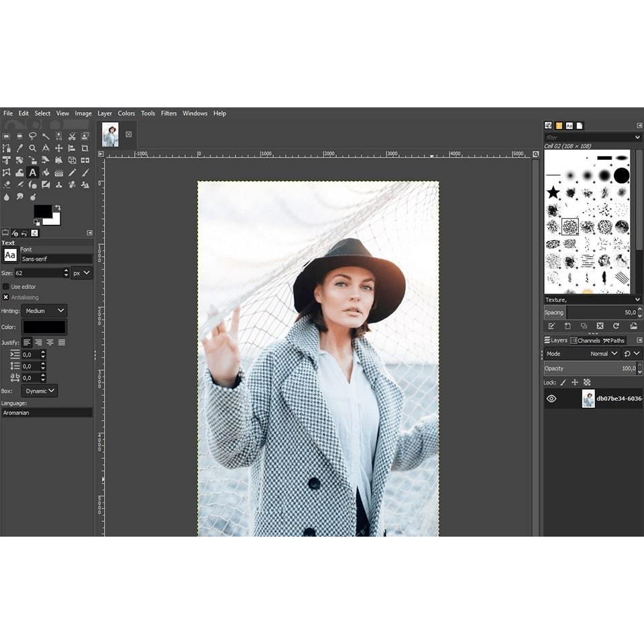Open the layer Mode dropdown showing Normal
Image resolution: width=644 pixels, height=644 pixels.
604,354
